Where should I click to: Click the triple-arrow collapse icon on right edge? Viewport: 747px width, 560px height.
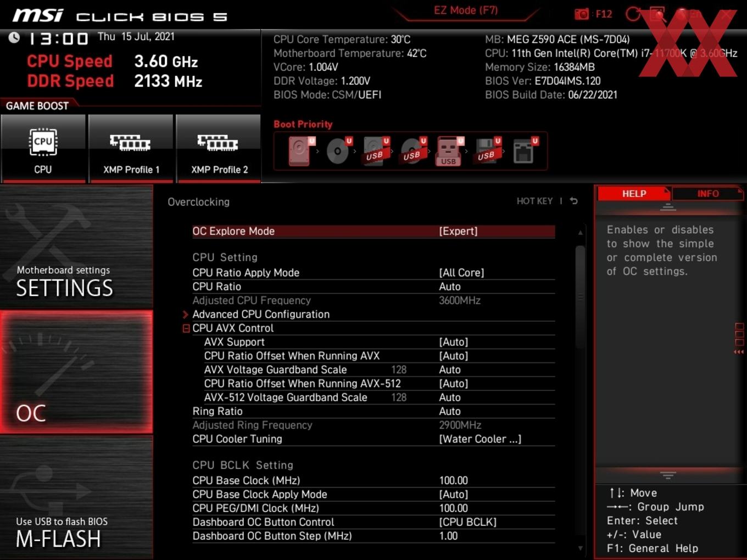pyautogui.click(x=739, y=352)
